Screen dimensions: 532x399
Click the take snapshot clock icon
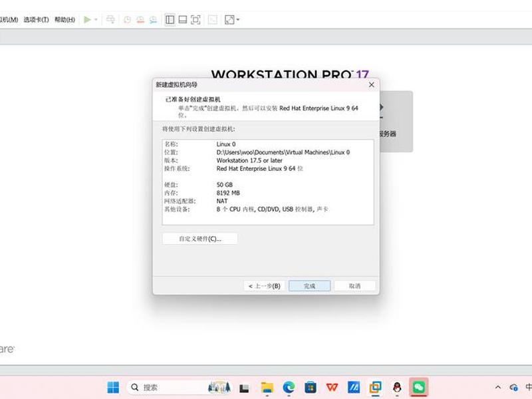[127, 20]
